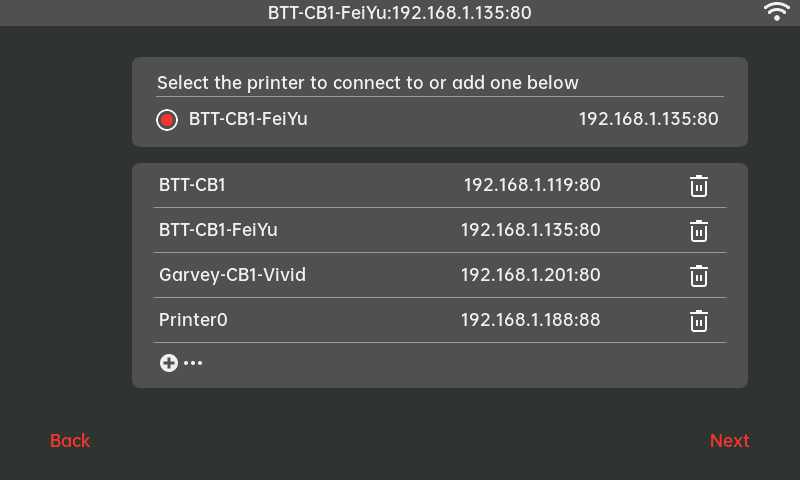Image resolution: width=800 pixels, height=480 pixels.
Task: Delete the BTT-CB1 printer entry
Action: [x=699, y=186]
